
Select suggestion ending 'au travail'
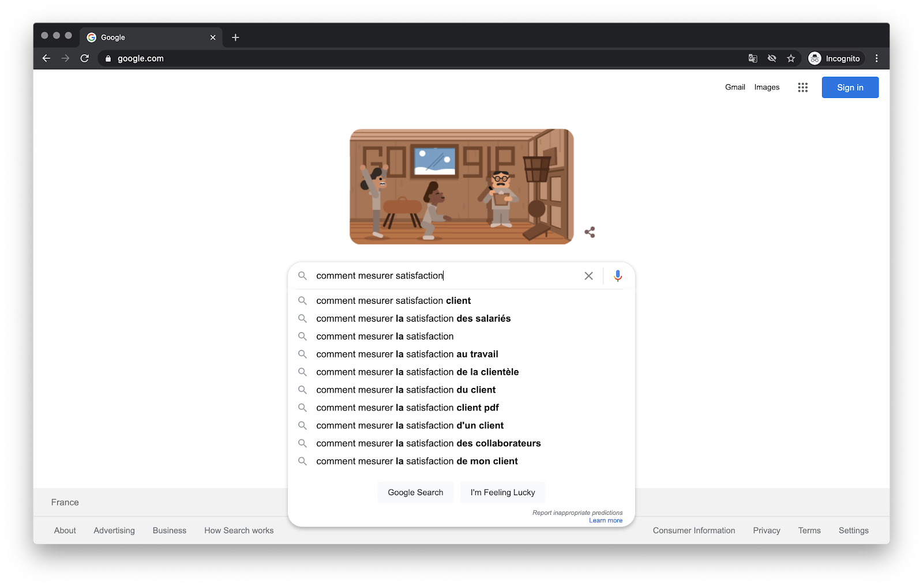pos(461,355)
